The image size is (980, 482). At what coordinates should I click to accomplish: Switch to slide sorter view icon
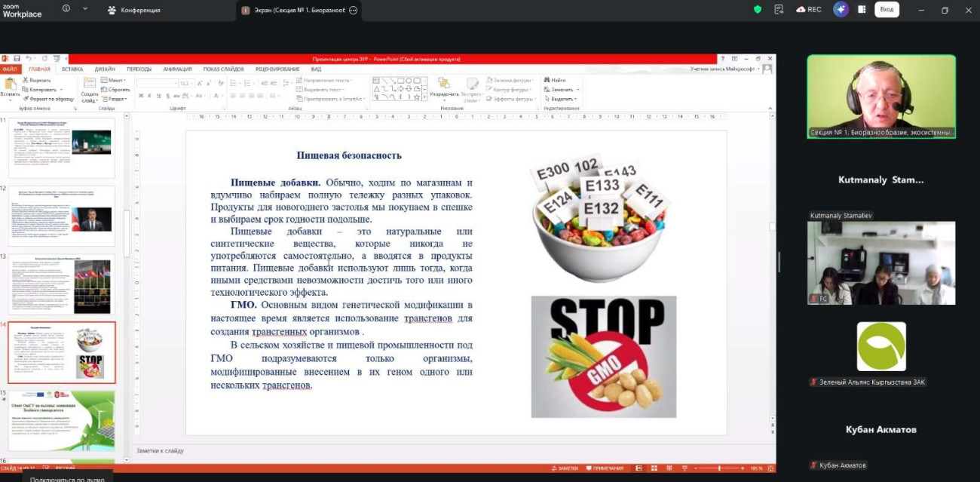click(x=653, y=468)
